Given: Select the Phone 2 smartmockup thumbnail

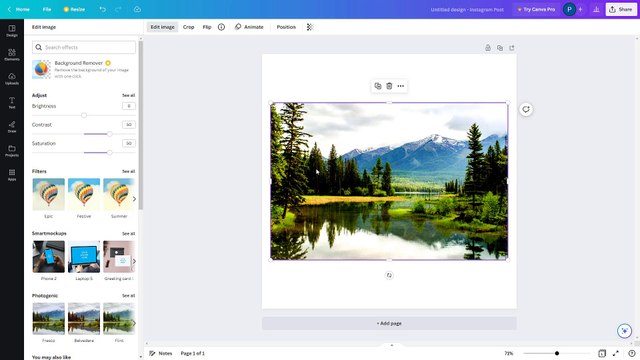Looking at the screenshot, I should click(x=49, y=256).
